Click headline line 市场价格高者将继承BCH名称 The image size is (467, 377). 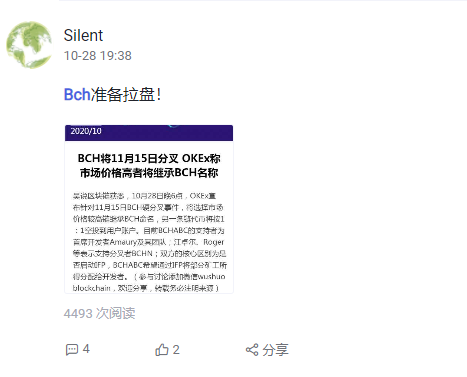pos(149,173)
